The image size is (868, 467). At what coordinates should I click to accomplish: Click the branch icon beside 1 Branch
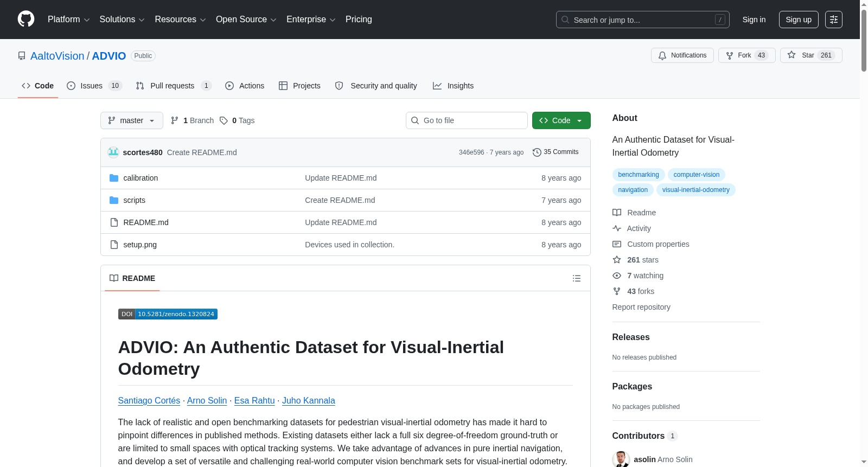[175, 120]
